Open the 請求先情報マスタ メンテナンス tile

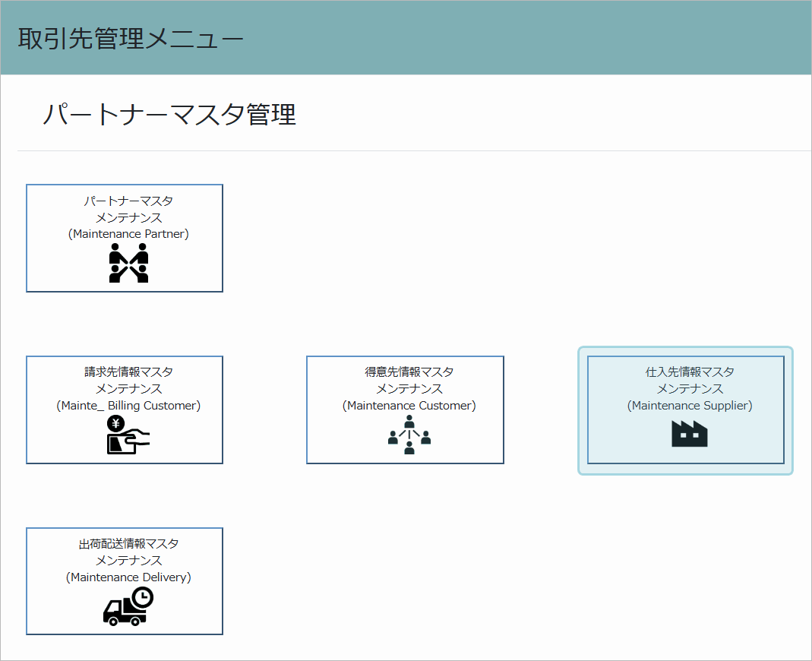125,410
